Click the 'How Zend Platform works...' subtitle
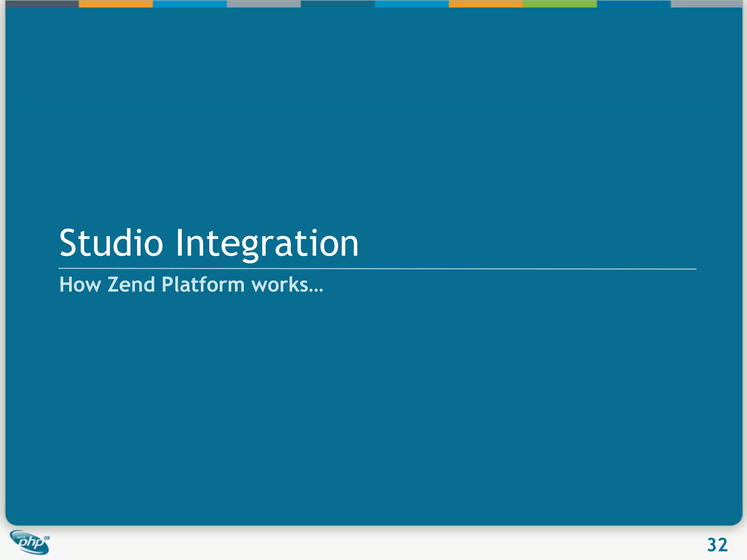 [191, 284]
